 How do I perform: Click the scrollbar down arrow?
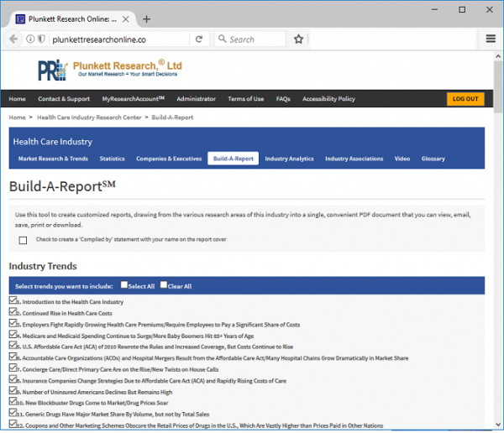pos(498,425)
